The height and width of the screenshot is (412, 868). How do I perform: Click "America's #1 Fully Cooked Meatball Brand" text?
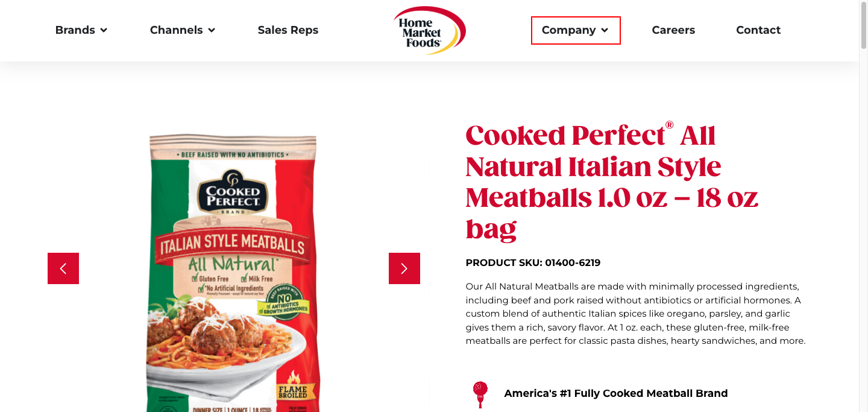coord(616,393)
